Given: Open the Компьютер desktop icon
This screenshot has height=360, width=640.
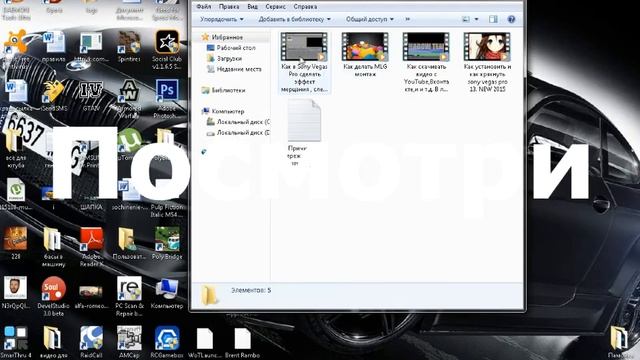Looking at the screenshot, I should coord(167,293).
